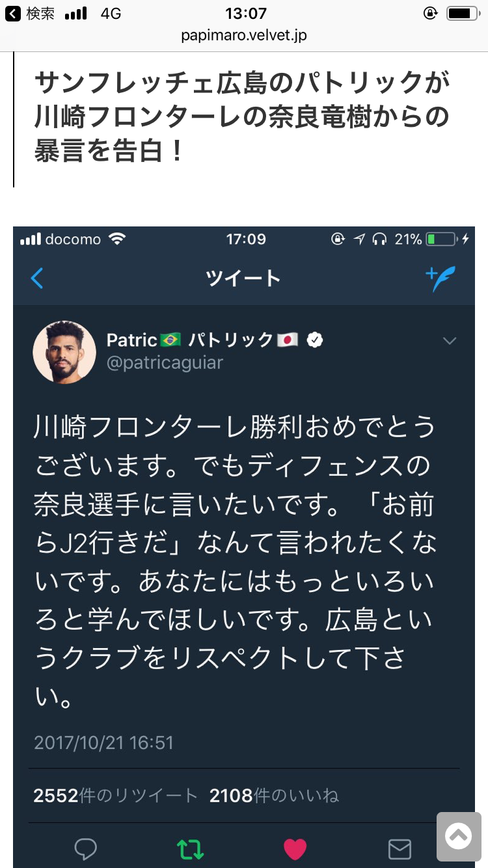The image size is (488, 868).
Task: Tap the @patricaguiar handle
Action: [x=165, y=362]
